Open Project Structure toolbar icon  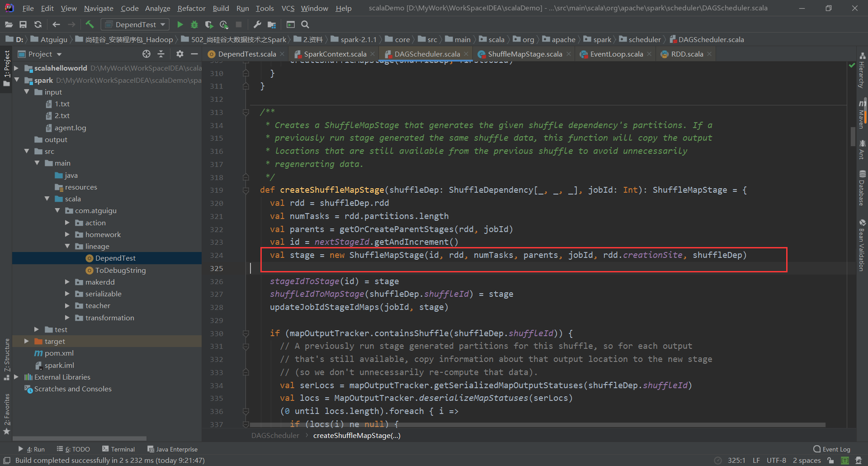(272, 24)
